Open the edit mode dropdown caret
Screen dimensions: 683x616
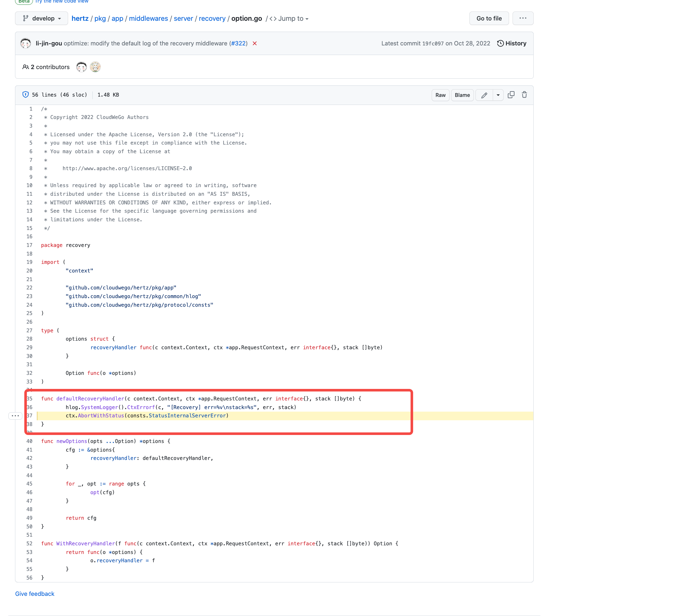coord(498,95)
